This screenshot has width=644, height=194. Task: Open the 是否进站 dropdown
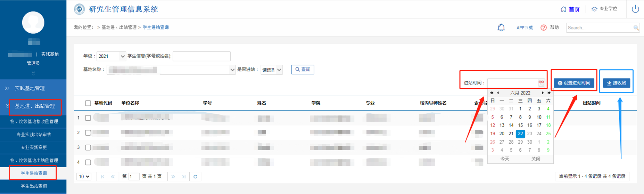point(272,70)
